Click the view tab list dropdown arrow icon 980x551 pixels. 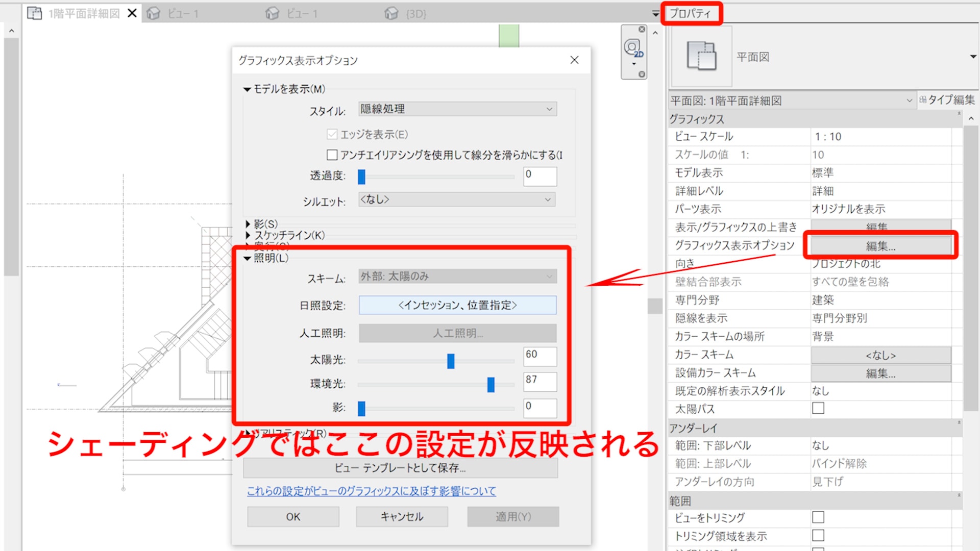coord(655,14)
